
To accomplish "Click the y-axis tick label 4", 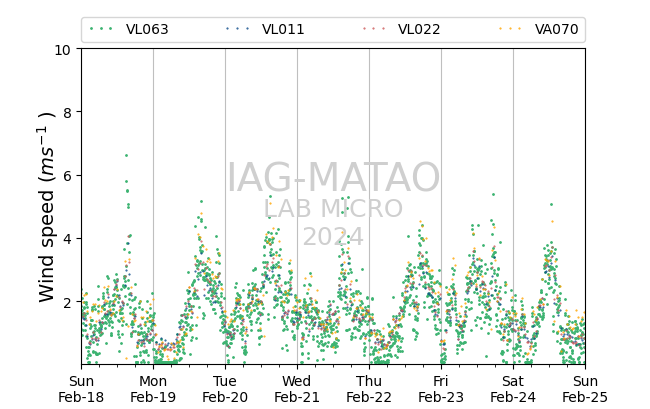I will pyautogui.click(x=68, y=239).
